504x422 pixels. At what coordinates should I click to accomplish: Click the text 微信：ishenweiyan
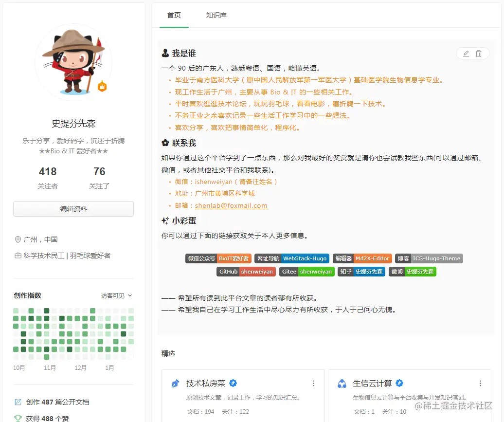pos(203,182)
